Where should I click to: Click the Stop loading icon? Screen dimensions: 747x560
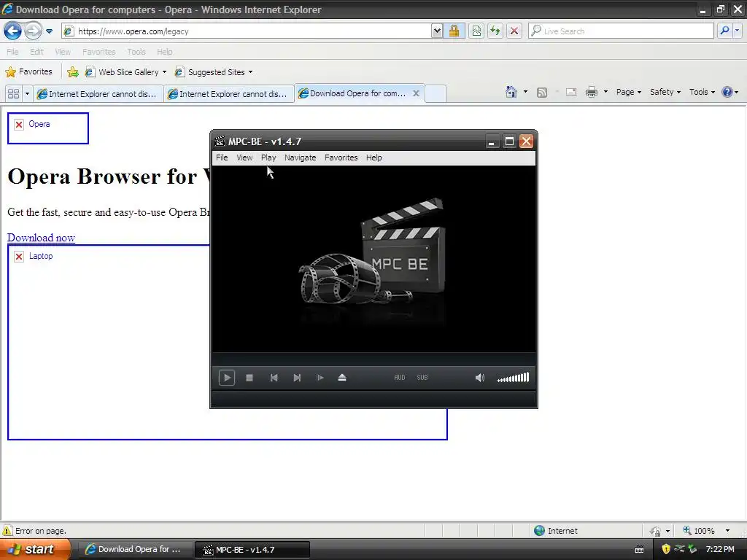pos(514,31)
